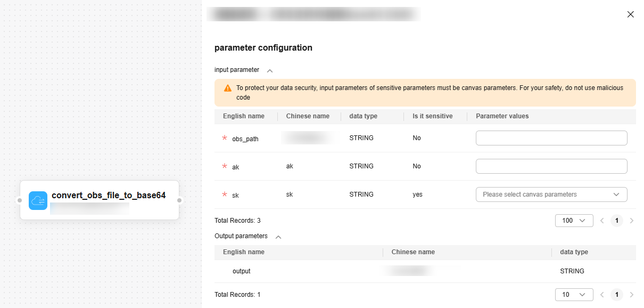Open the sk canvas parameters dropdown

pyautogui.click(x=551, y=194)
